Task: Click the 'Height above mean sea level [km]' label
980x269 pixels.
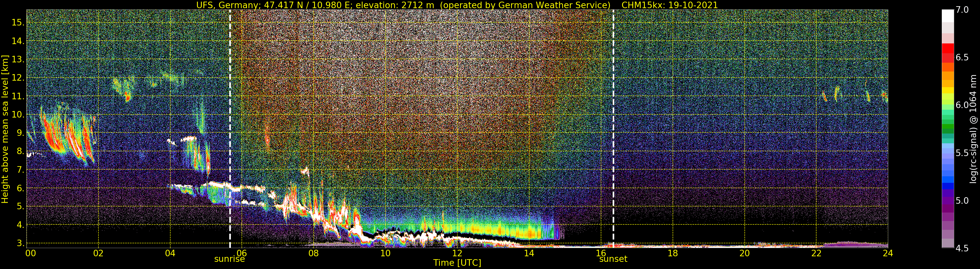Action: click(5, 129)
